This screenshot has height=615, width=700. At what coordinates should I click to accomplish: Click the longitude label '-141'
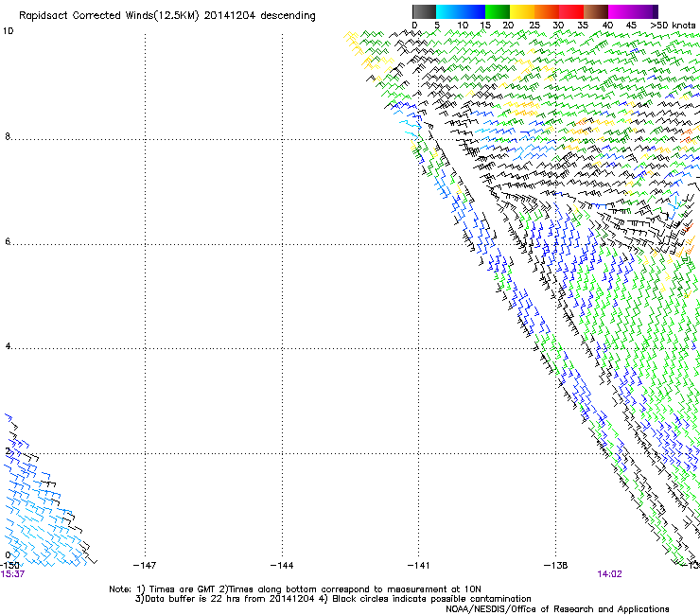pyautogui.click(x=418, y=566)
